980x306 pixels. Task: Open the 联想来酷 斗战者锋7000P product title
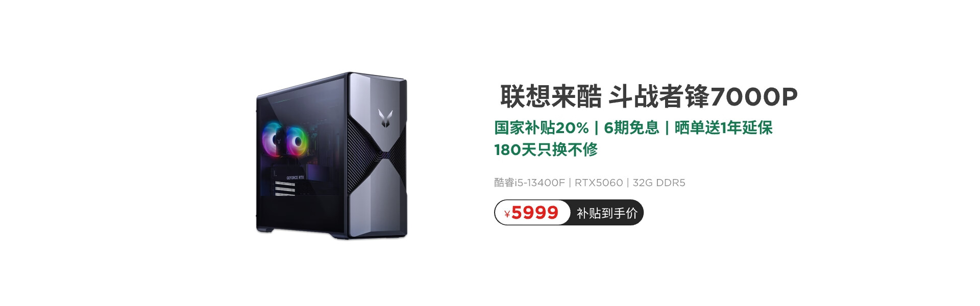[649, 96]
